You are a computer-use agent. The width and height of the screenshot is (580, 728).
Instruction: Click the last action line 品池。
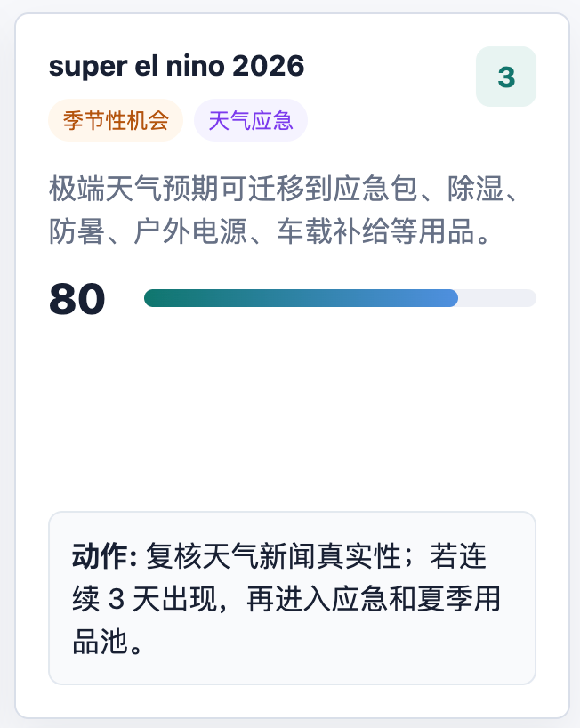click(107, 642)
